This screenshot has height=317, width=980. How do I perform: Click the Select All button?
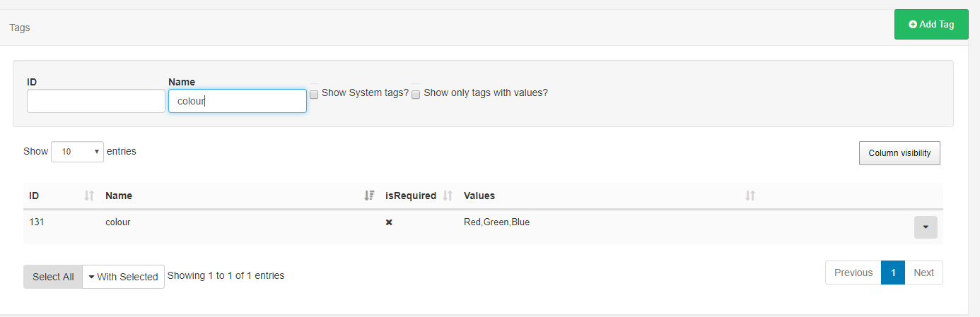pyautogui.click(x=53, y=277)
